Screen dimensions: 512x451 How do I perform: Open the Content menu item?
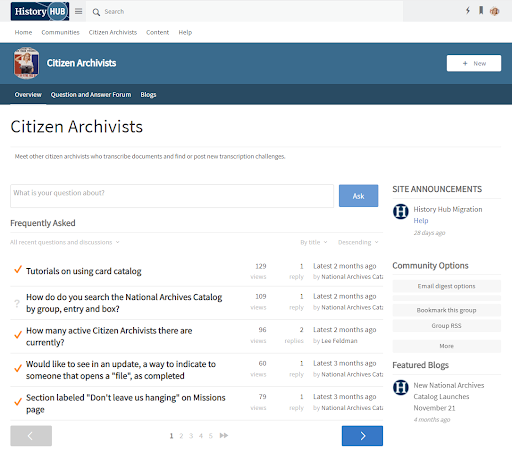157,32
